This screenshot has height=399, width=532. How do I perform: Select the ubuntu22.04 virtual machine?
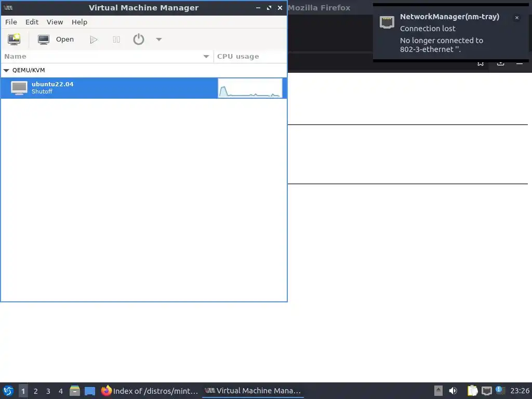(144, 88)
